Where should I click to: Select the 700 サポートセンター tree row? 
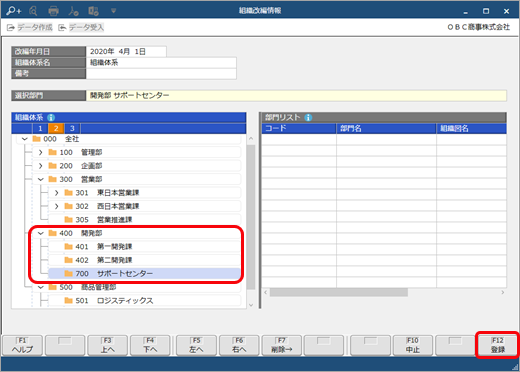pos(145,274)
